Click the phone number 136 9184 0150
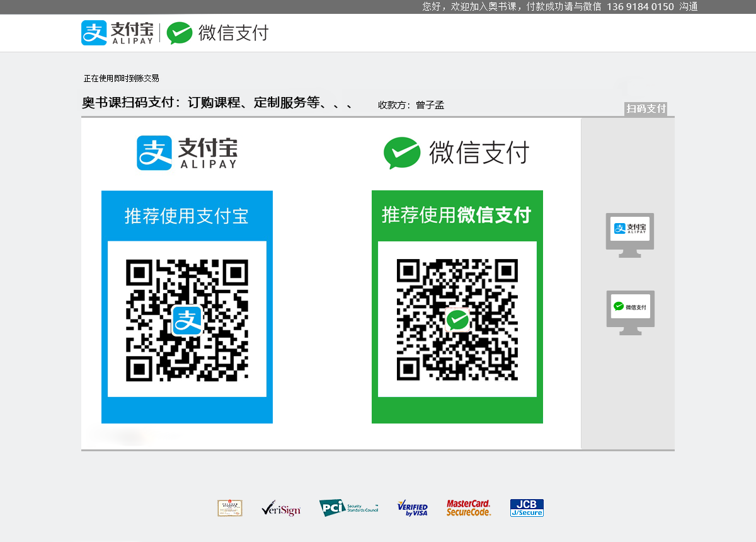The image size is (756, 542). [x=640, y=7]
